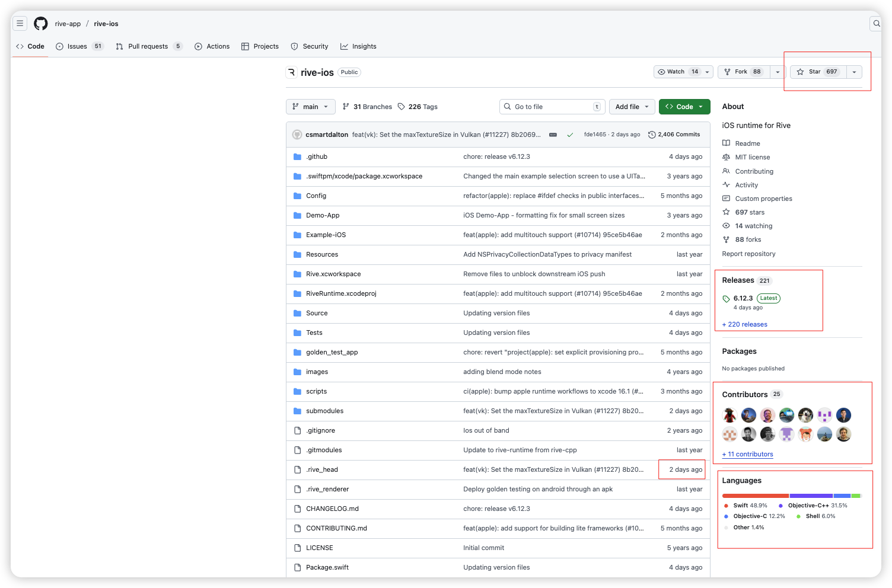892x588 pixels.
Task: Open the first contributor avatar
Action: click(x=730, y=416)
